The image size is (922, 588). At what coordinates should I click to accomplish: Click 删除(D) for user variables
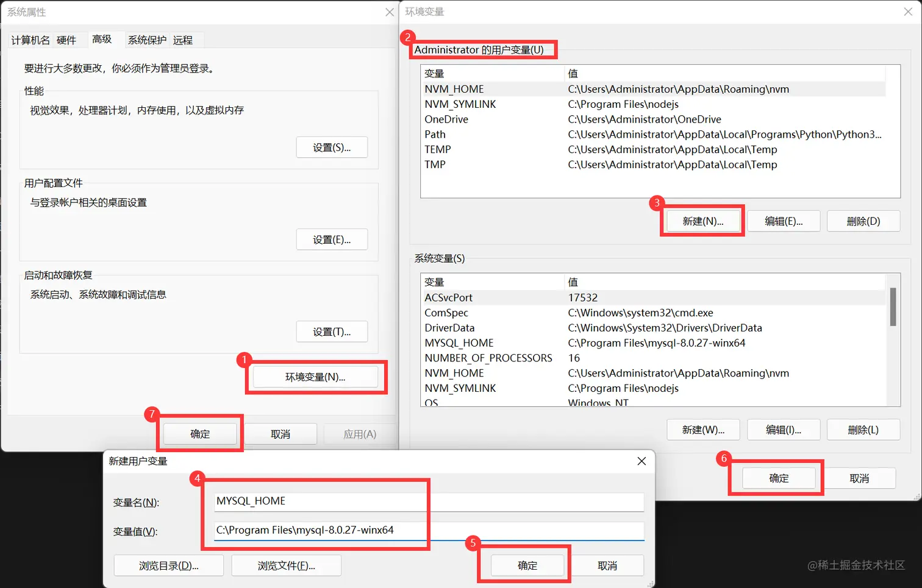tap(863, 221)
